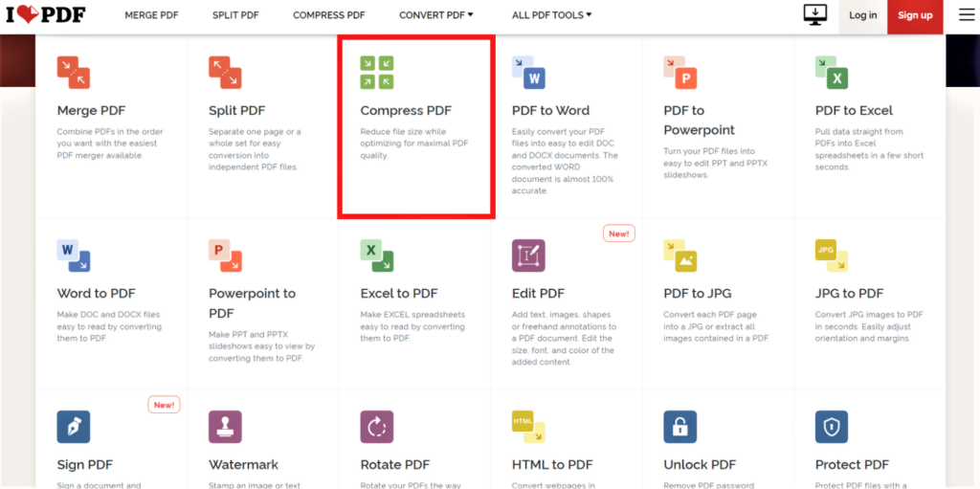Screen dimensions: 980x489
Task: Click the 'Make DOC and DOCX files' description
Action: pyautogui.click(x=109, y=326)
